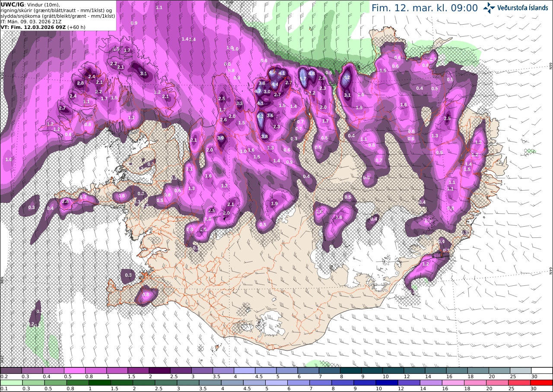Click the '0.2' label on snow scale

pos(4,376)
